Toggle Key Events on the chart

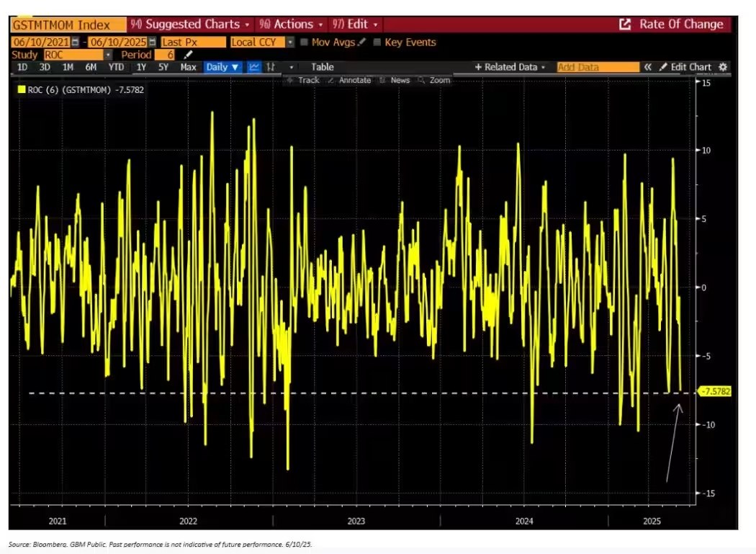click(377, 42)
